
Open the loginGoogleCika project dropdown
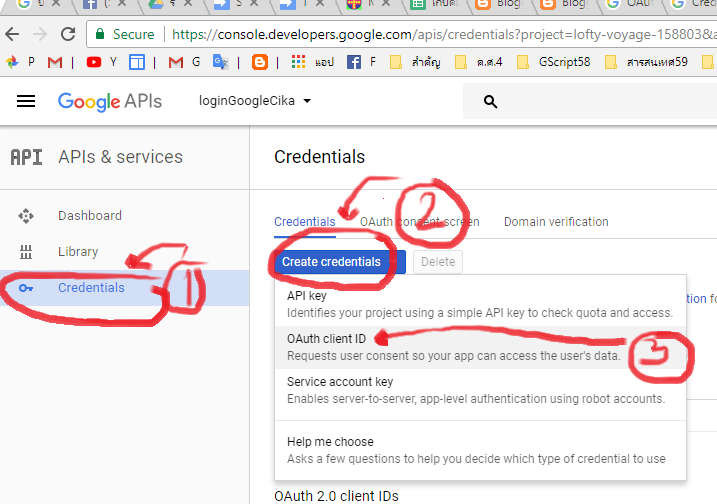[x=255, y=101]
